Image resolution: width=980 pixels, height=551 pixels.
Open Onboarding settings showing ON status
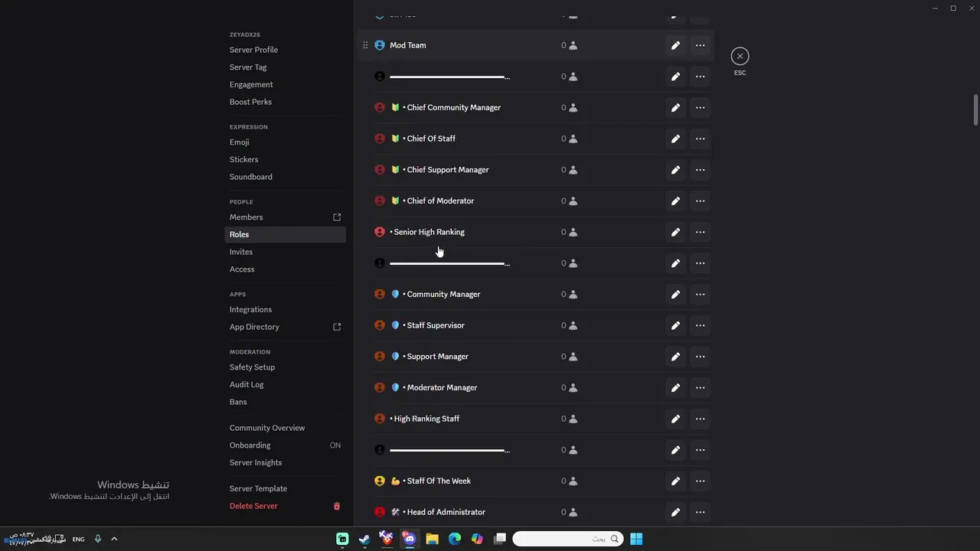click(x=250, y=445)
